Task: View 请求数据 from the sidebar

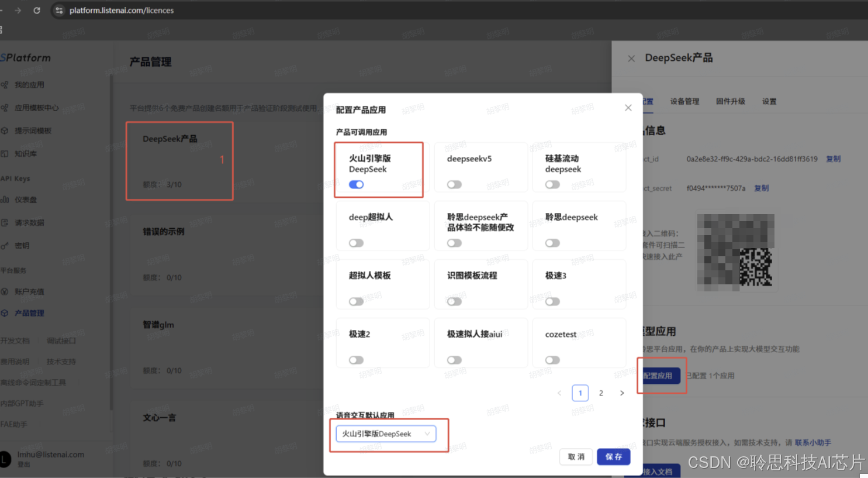Action: (x=30, y=222)
